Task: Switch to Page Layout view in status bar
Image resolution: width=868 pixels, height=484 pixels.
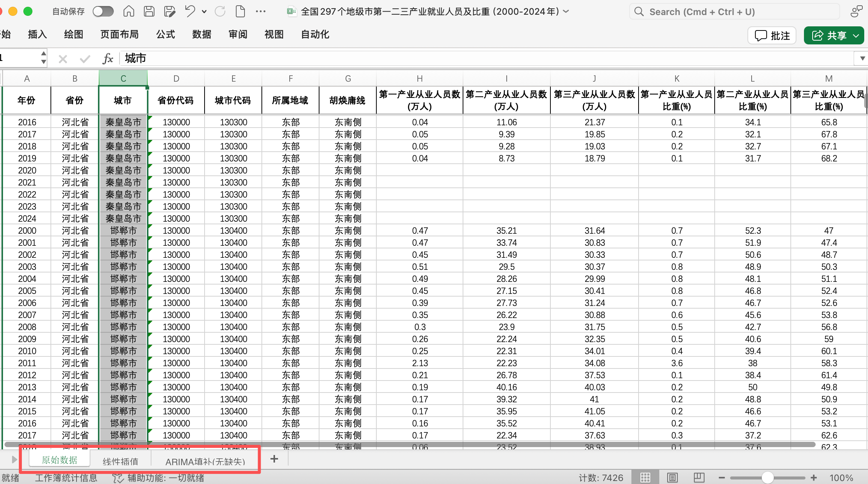Action: pyautogui.click(x=672, y=478)
